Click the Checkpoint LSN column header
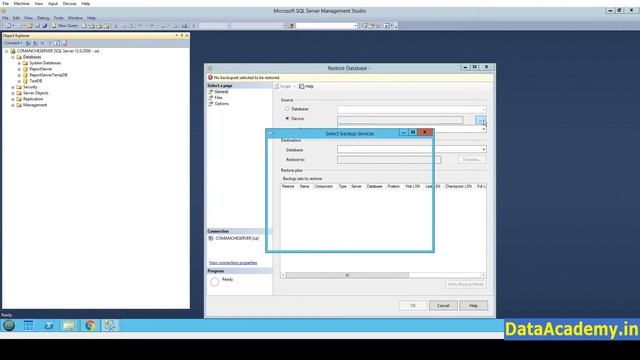This screenshot has width=640, height=360. click(x=458, y=187)
